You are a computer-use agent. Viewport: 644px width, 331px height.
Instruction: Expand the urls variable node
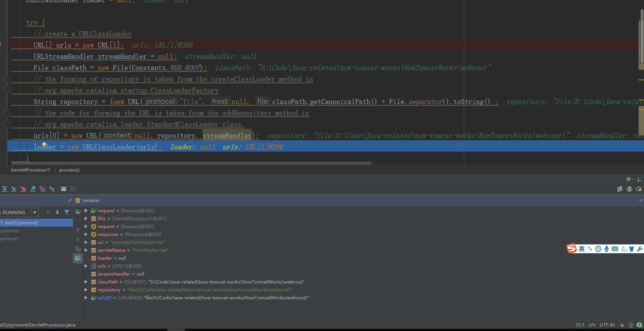pyautogui.click(x=86, y=266)
